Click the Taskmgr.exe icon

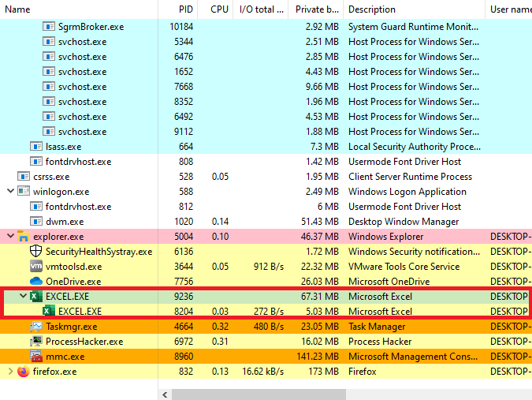pos(36,327)
